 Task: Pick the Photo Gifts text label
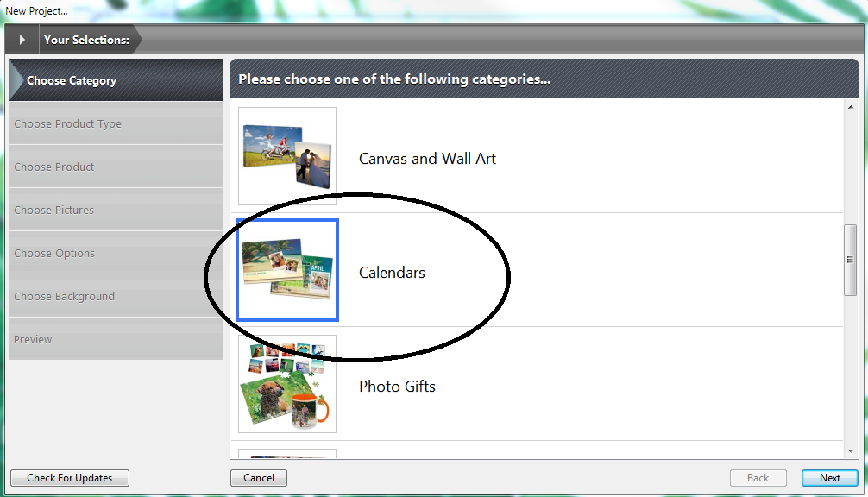397,387
